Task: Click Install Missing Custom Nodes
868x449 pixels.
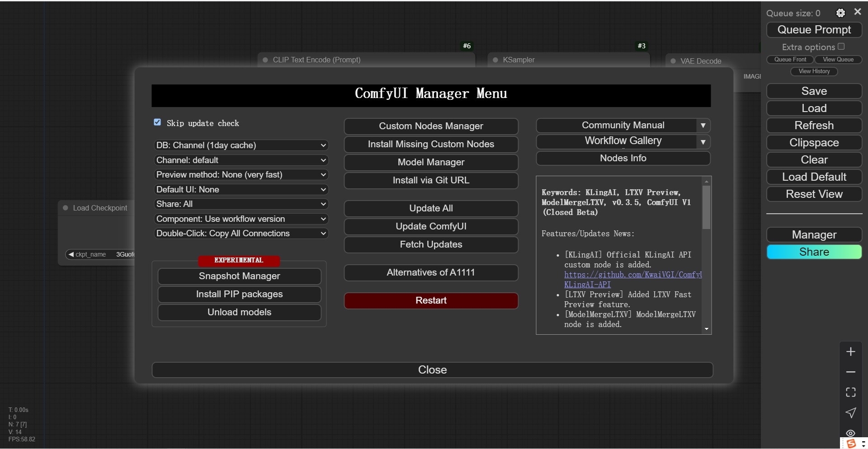Action: 431,145
